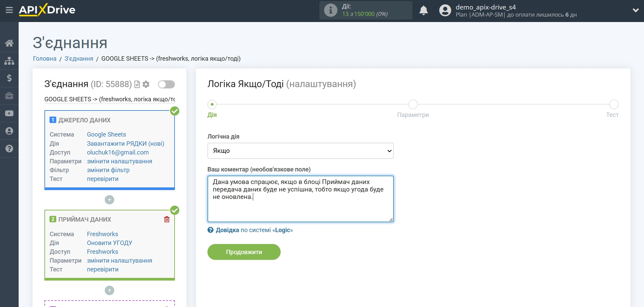644x307 pixels.
Task: Open the YouTube video icon in the sidebar
Action: click(x=9, y=114)
